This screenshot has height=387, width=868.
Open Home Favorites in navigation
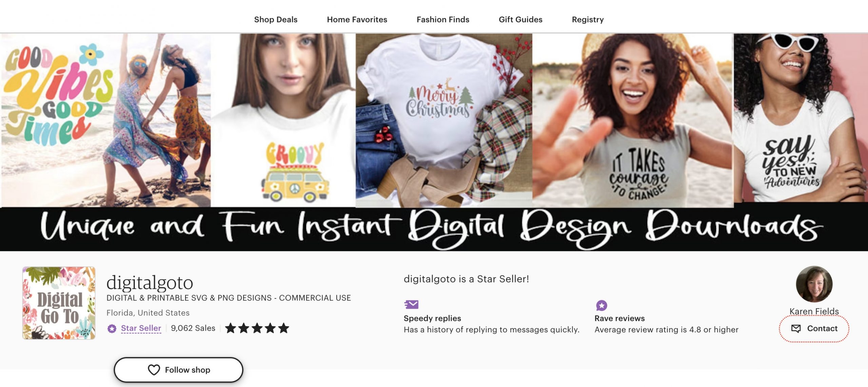(357, 19)
